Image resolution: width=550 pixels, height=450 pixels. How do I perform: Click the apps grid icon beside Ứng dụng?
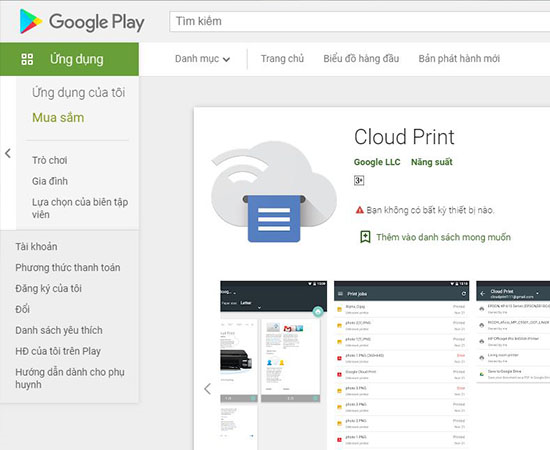click(27, 59)
